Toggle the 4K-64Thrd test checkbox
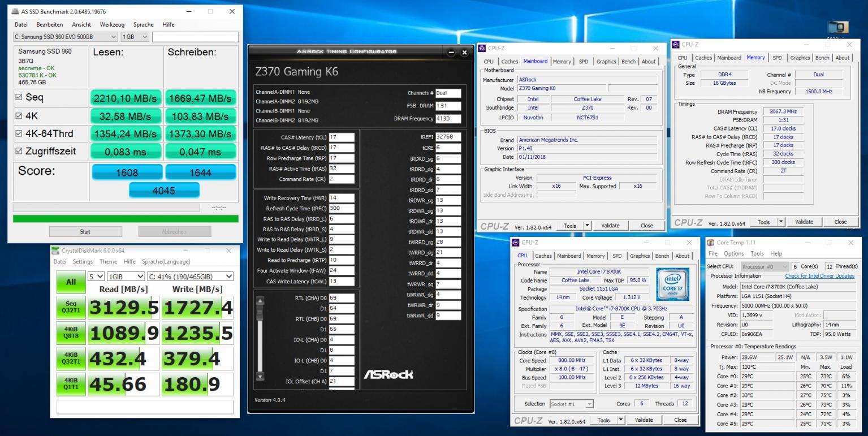 [x=19, y=134]
